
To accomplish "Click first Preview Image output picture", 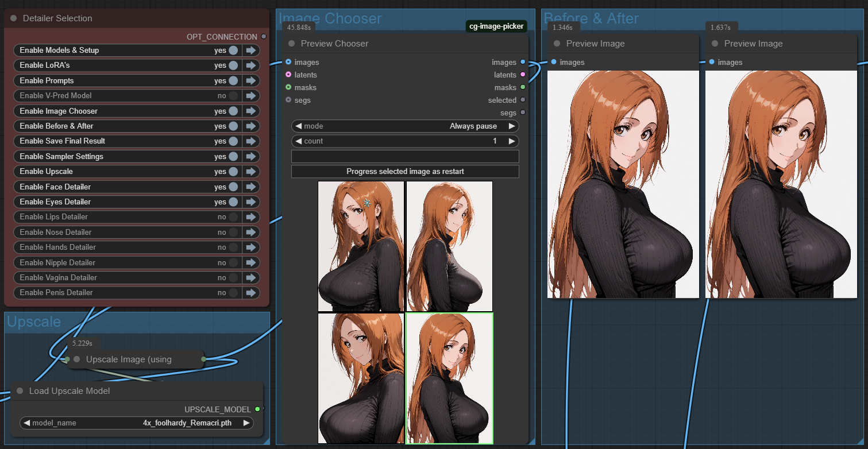I will [623, 184].
